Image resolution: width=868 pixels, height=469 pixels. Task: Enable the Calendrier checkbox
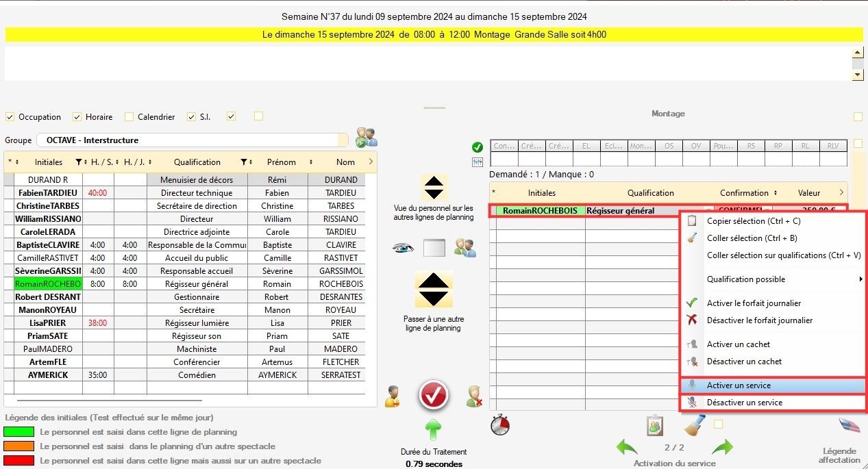129,117
